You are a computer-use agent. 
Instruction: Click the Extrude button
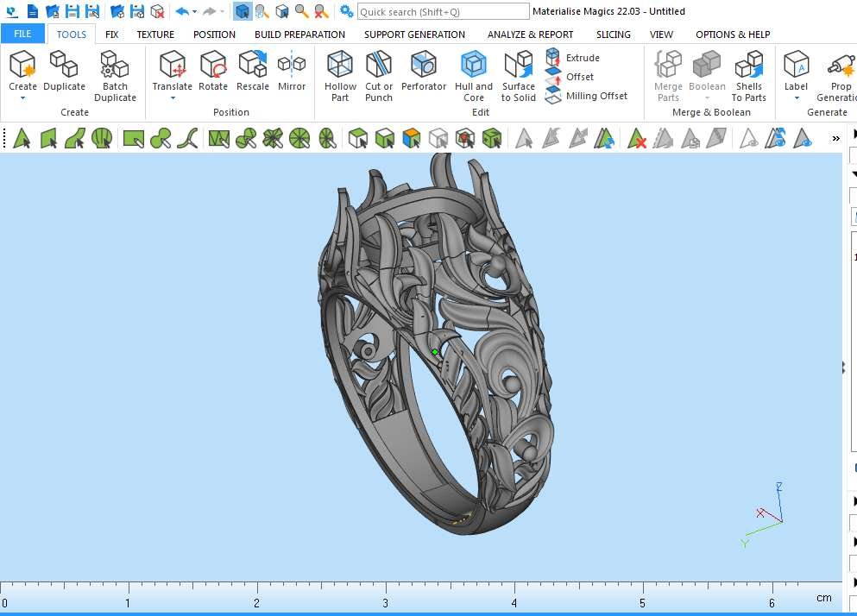click(x=582, y=58)
